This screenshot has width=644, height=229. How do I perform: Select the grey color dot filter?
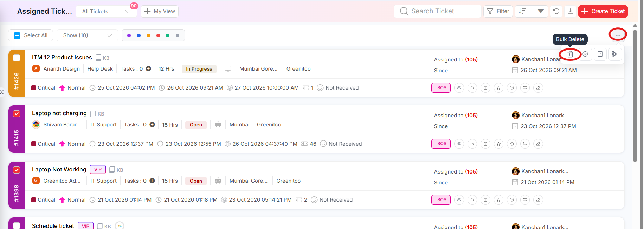[x=178, y=35]
